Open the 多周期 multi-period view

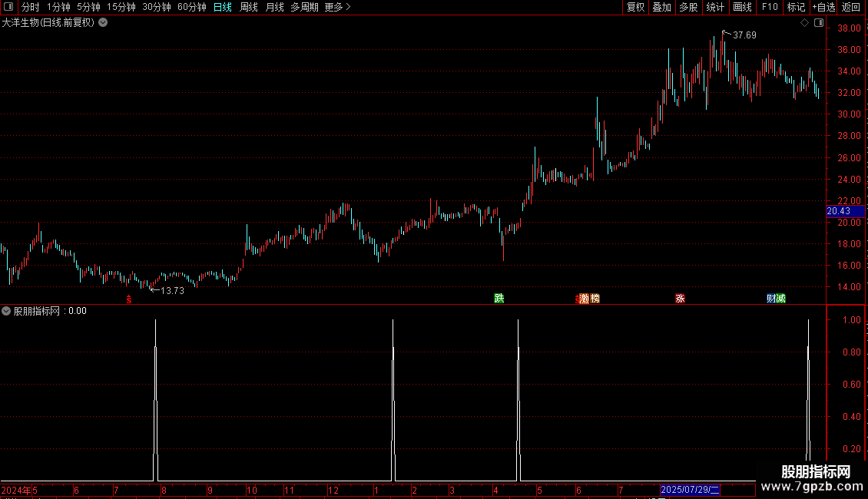304,7
